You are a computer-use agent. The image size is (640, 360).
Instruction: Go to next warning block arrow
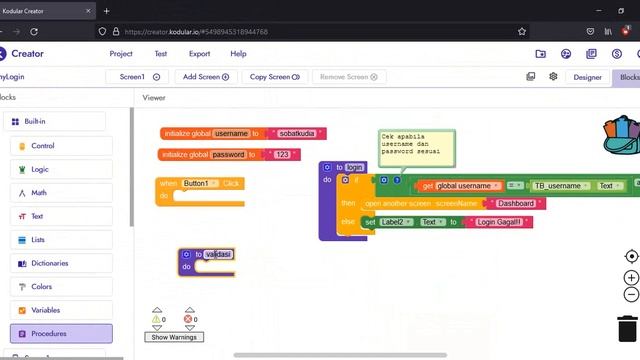[157, 328]
